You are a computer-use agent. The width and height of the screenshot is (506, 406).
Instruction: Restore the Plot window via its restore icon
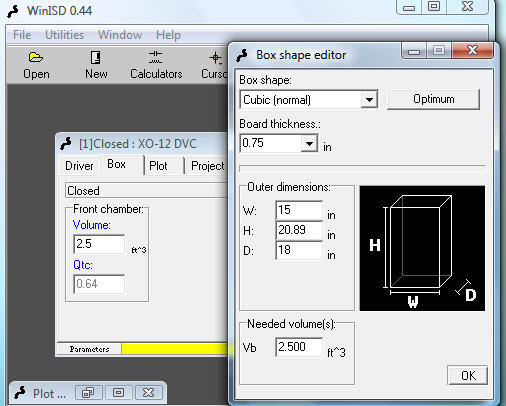pos(88,393)
